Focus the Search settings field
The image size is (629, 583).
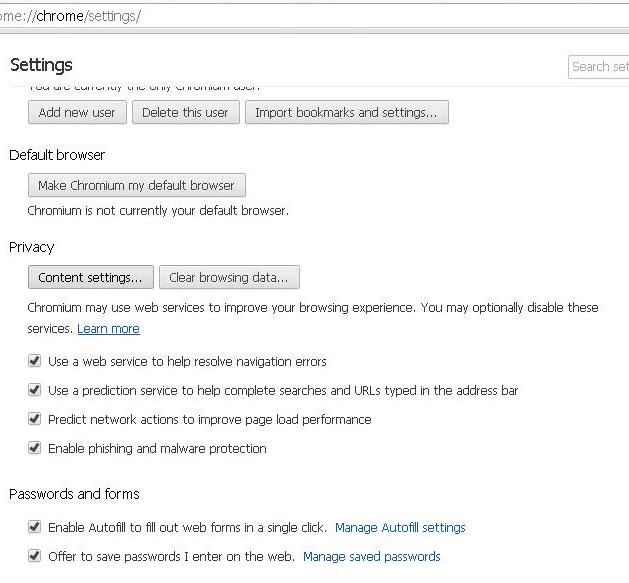[599, 67]
